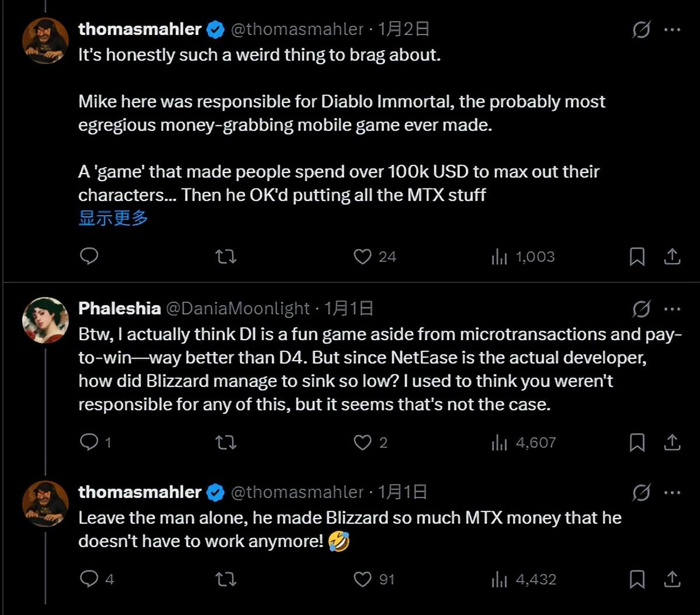Screen dimensions: 700x615
Task: Open three-dot menu on Phaleshia's tweet
Action: pyautogui.click(x=673, y=309)
